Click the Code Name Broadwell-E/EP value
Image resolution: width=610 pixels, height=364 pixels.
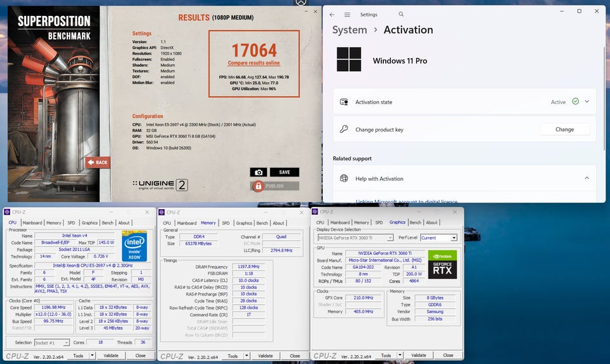pos(55,242)
